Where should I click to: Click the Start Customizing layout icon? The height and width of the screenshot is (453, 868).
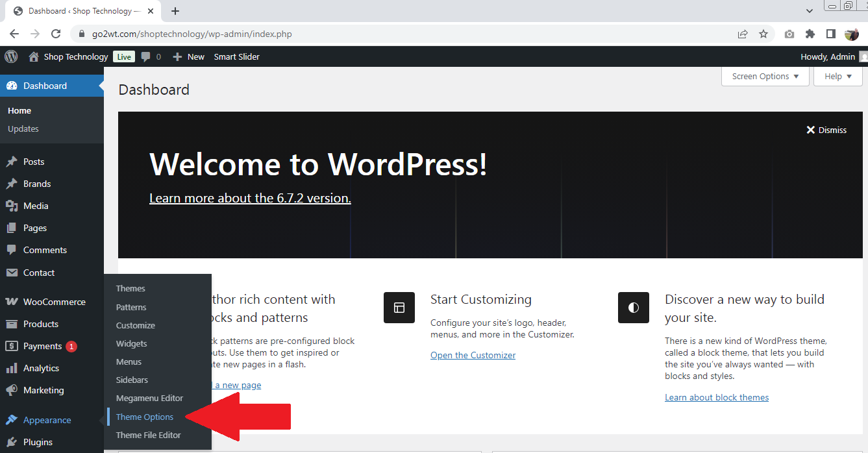point(399,308)
